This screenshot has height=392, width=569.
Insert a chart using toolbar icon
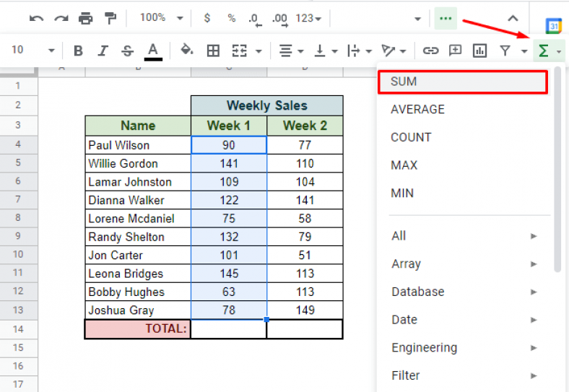pos(479,51)
